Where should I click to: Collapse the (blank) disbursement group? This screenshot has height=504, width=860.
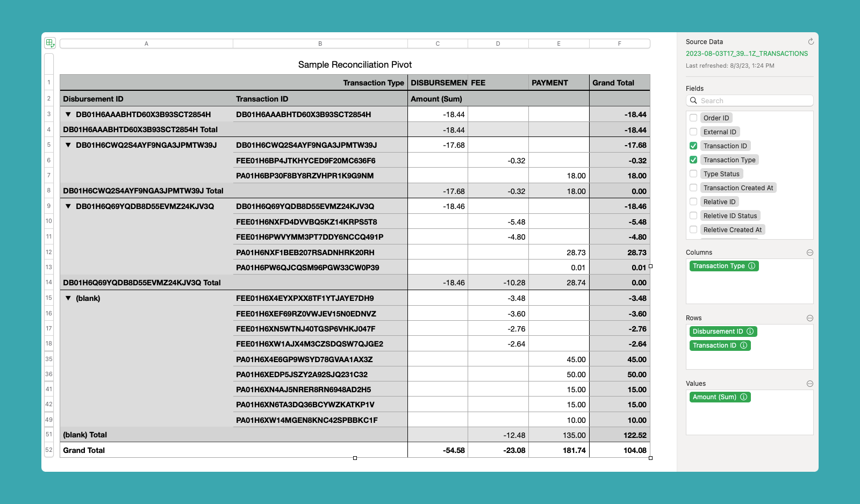(x=68, y=298)
